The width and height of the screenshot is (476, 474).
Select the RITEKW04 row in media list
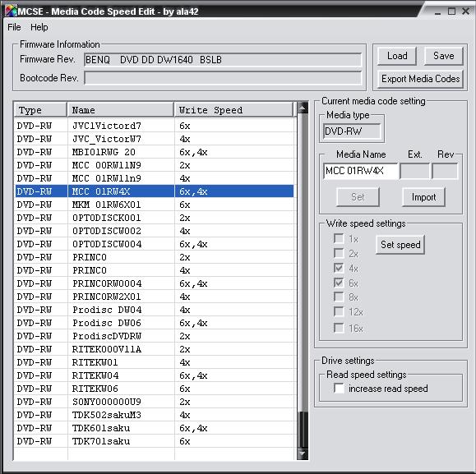[155, 375]
